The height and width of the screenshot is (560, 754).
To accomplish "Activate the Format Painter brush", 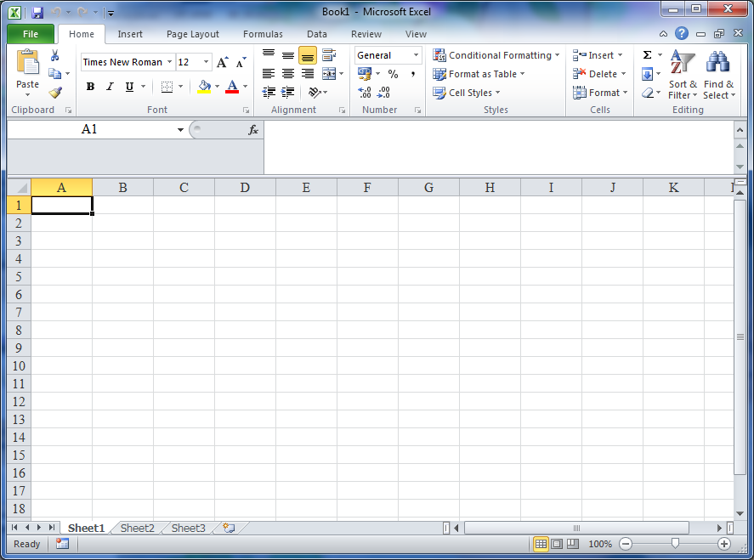I will click(55, 92).
